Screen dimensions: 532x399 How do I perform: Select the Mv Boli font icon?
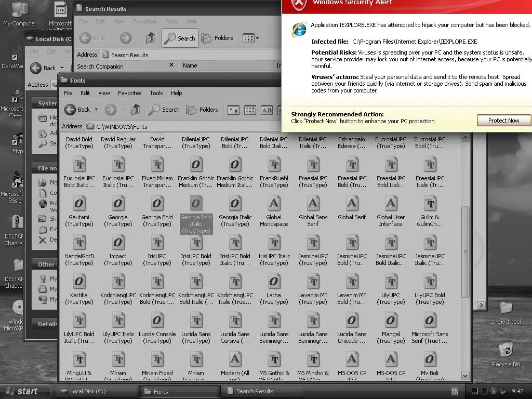click(x=430, y=360)
